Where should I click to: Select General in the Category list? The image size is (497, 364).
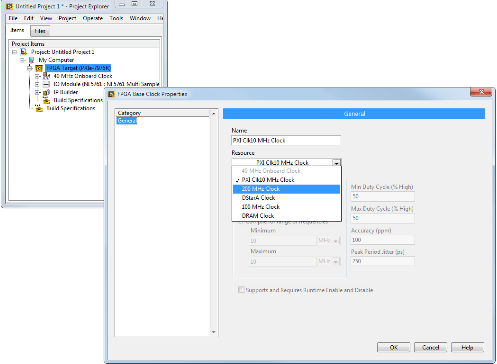[x=127, y=121]
